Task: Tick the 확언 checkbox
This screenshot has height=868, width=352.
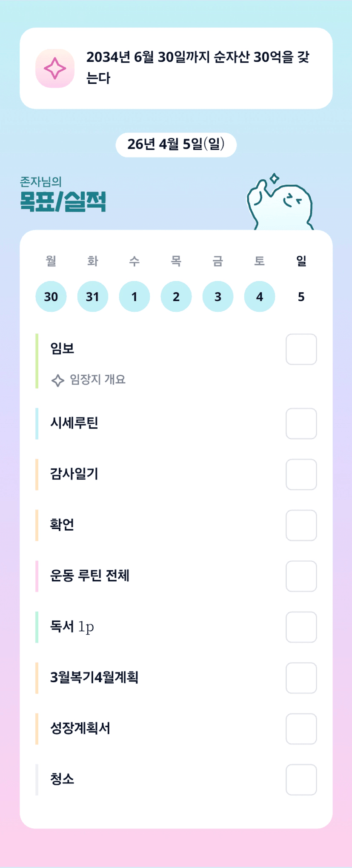Action: tap(301, 525)
